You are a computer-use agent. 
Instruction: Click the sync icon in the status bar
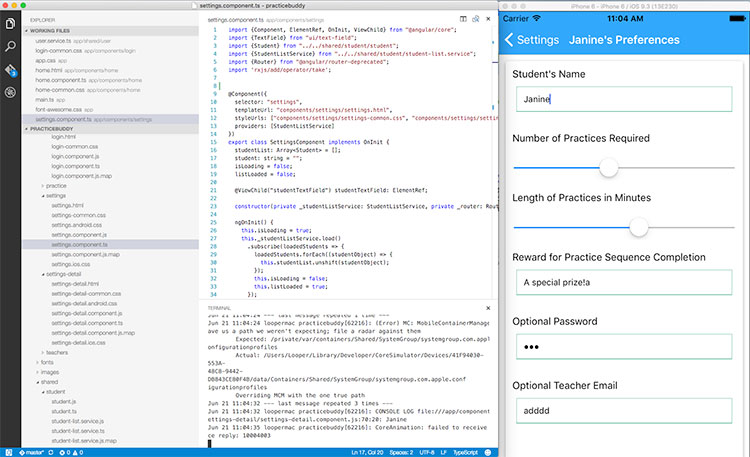[50, 452]
